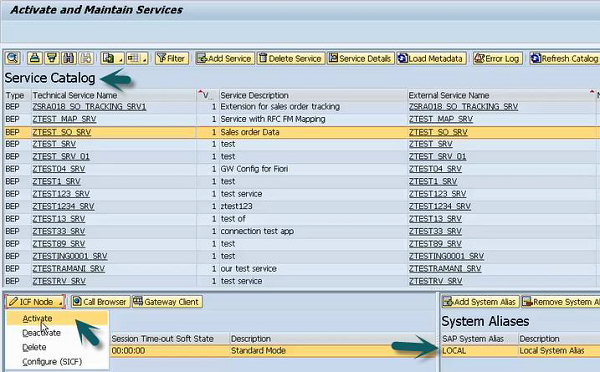Viewport: 600px width, 372px height.
Task: Select the 'our test service' description cell
Action: coord(313,269)
